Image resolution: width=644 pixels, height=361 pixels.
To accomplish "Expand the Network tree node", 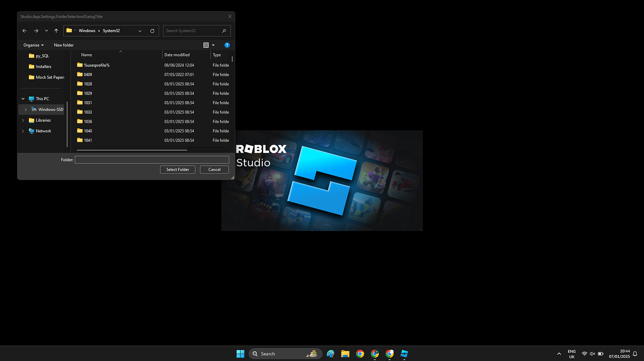I will [x=22, y=131].
